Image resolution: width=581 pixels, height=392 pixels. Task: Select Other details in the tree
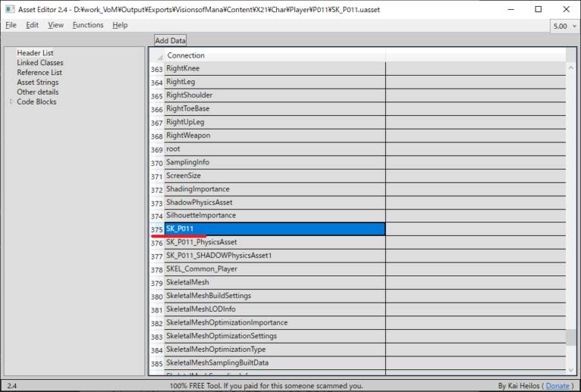38,92
